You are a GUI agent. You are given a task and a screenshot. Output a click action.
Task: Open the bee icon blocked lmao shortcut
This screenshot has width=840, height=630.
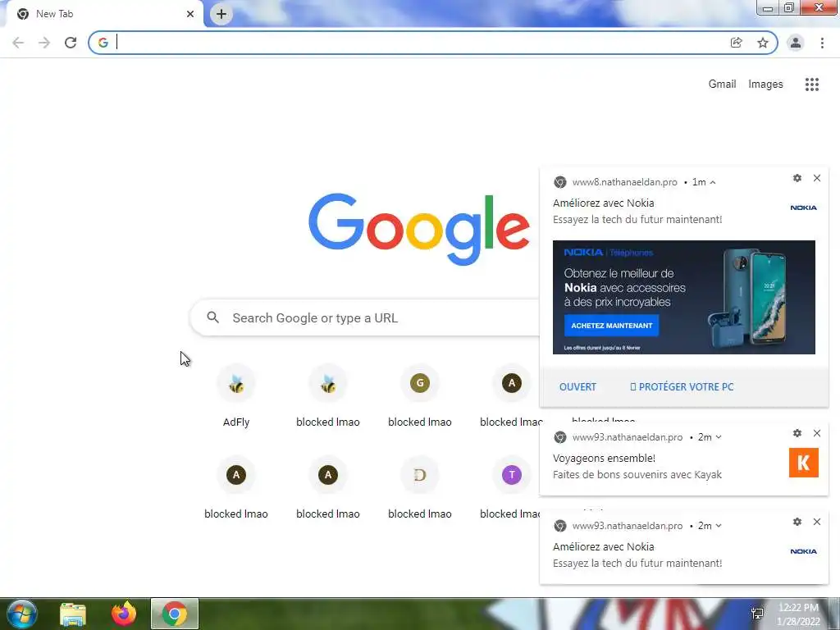(x=328, y=396)
